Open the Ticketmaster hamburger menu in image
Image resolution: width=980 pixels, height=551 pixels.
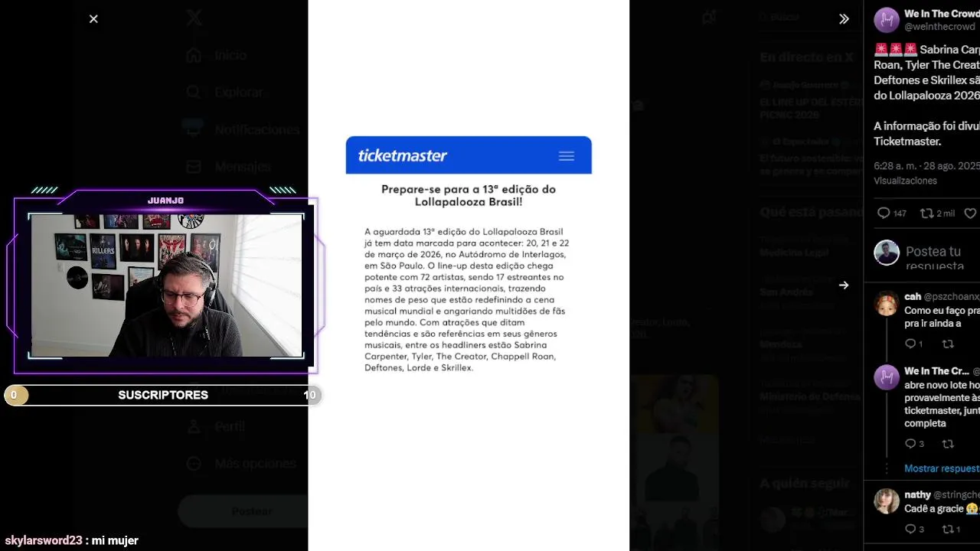click(x=567, y=156)
